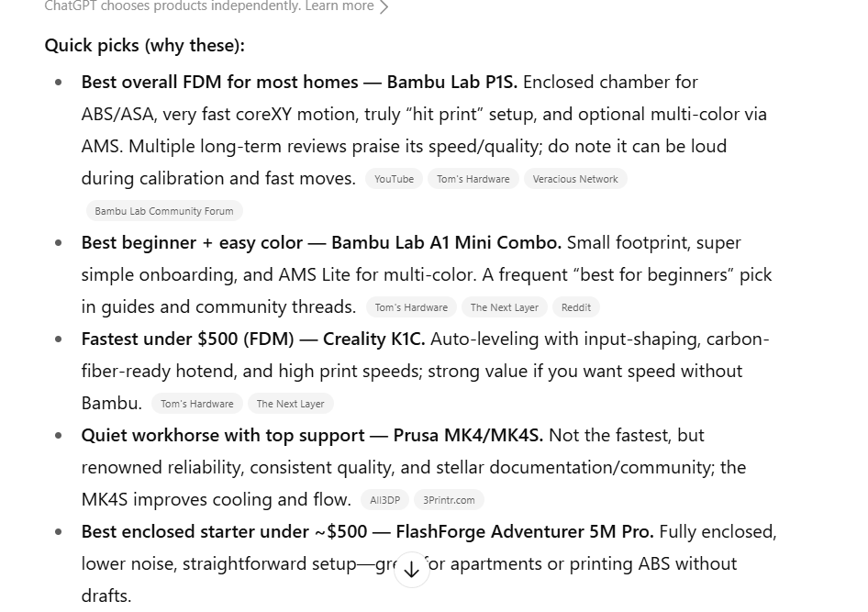Image resolution: width=868 pixels, height=612 pixels.
Task: Open Tom's Hardware source for Bambu Lab P1S
Action: point(473,179)
